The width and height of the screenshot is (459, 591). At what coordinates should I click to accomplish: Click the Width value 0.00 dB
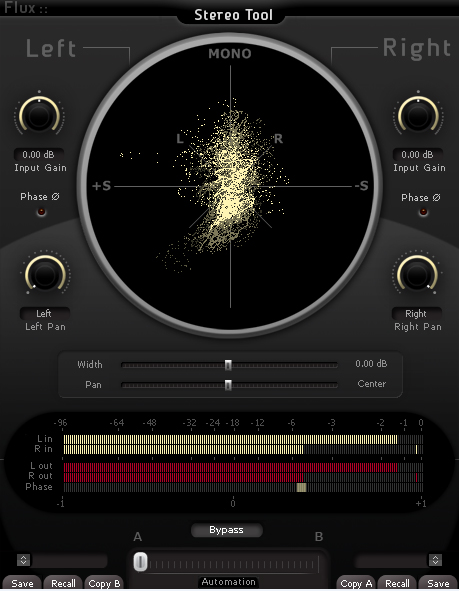(371, 364)
